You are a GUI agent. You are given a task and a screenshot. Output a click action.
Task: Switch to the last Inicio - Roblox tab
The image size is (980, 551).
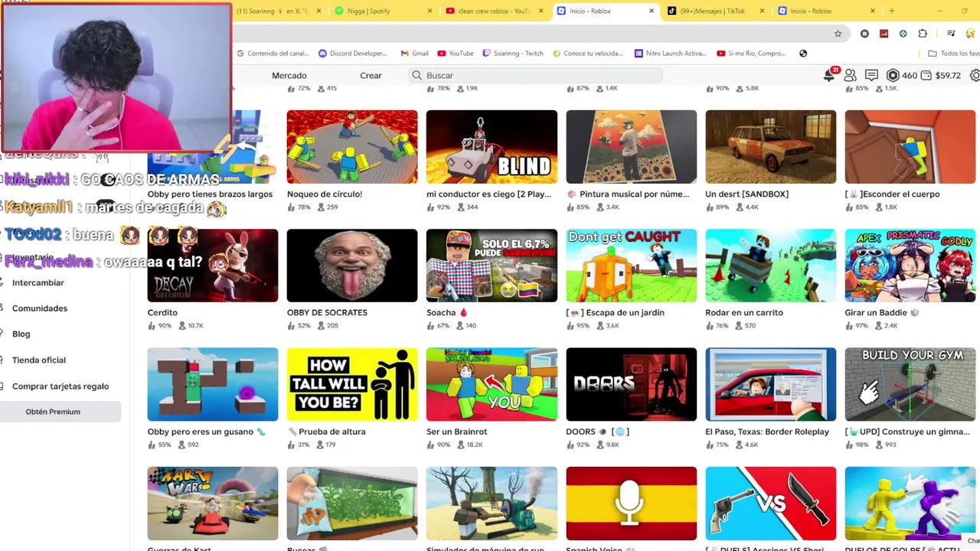coord(825,11)
